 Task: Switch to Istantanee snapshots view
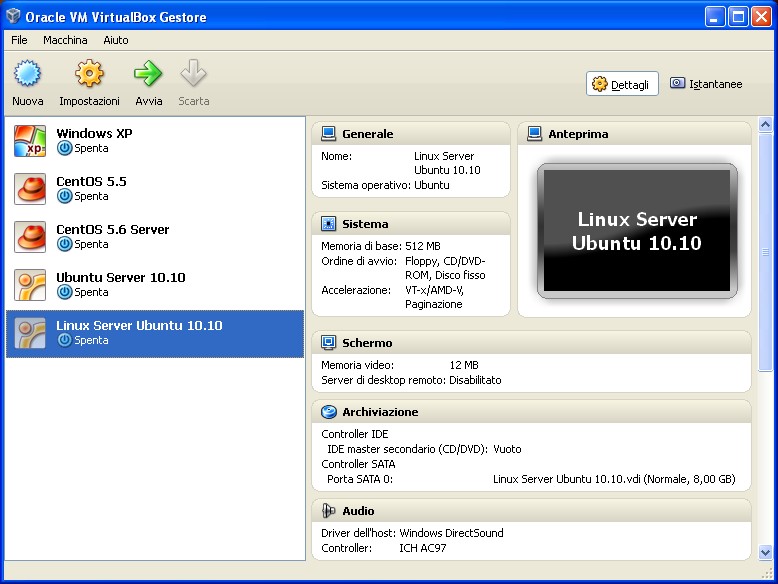point(706,84)
